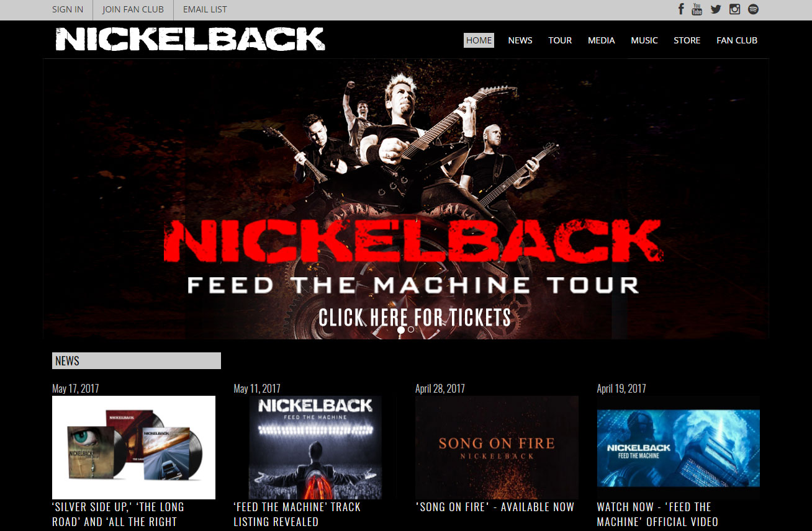The width and height of the screenshot is (812, 531).
Task: Open the vinyl records news thumbnail
Action: click(x=133, y=447)
